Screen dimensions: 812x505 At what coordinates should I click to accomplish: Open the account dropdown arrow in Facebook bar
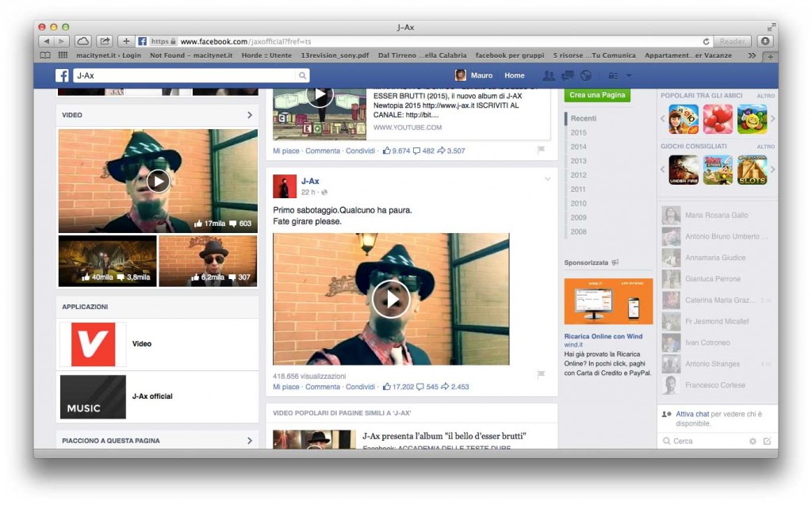[x=629, y=75]
